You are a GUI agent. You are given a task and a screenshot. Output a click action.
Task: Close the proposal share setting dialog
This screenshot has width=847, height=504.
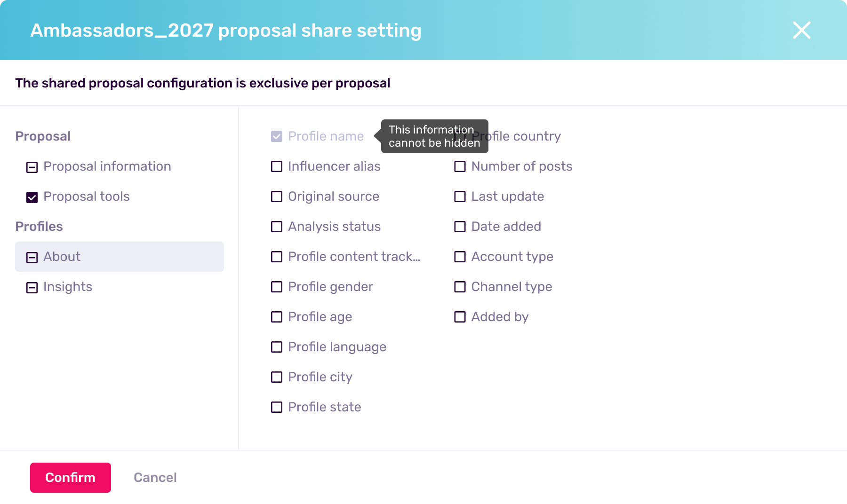[x=801, y=30]
